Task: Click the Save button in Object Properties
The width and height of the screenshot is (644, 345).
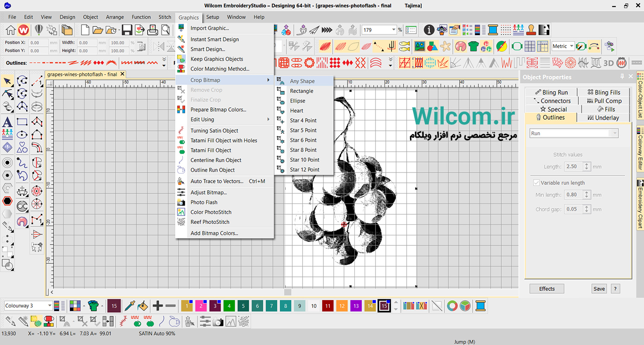Action: (x=599, y=289)
